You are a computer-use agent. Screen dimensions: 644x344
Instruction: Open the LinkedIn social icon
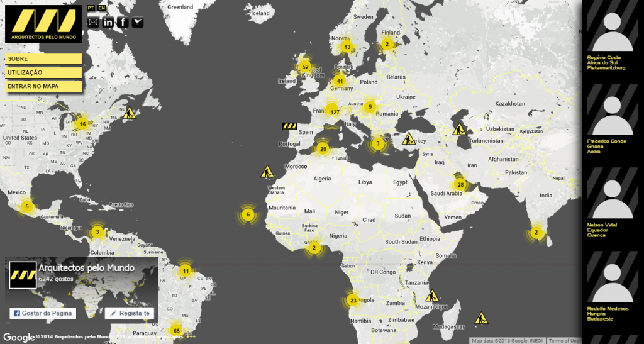(108, 23)
